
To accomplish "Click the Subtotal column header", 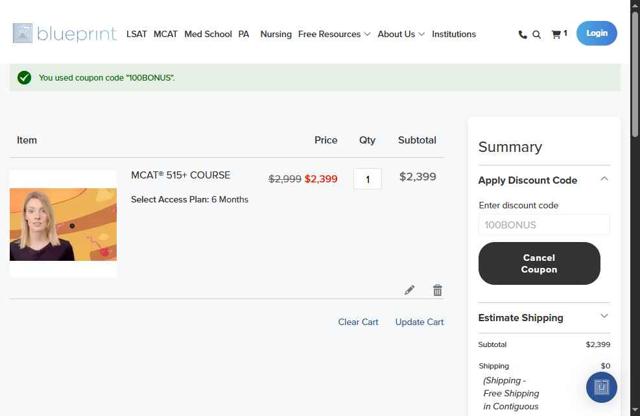I will click(417, 140).
